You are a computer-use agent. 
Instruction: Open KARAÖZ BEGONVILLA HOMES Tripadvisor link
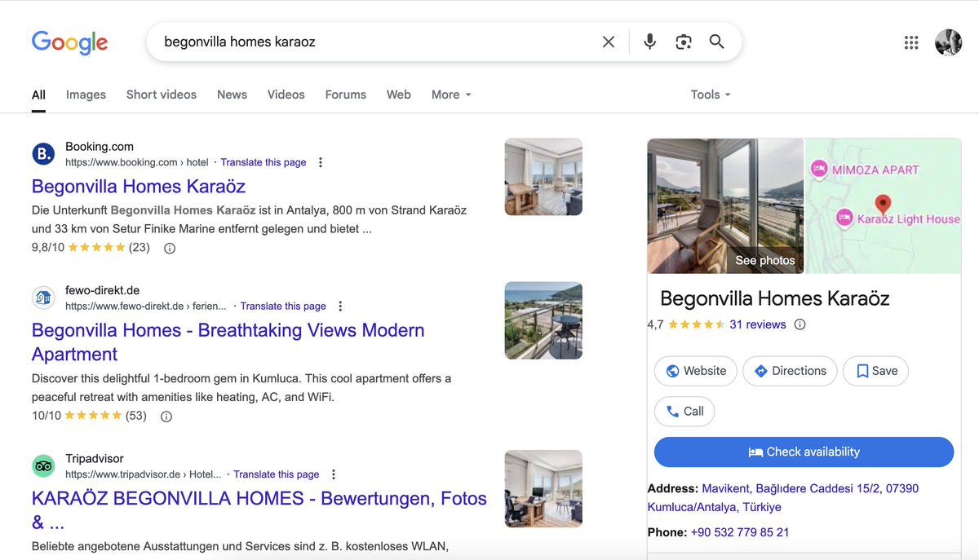pos(259,510)
